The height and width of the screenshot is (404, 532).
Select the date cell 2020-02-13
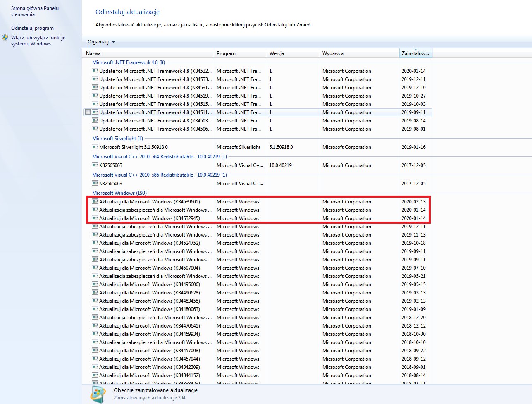(413, 202)
